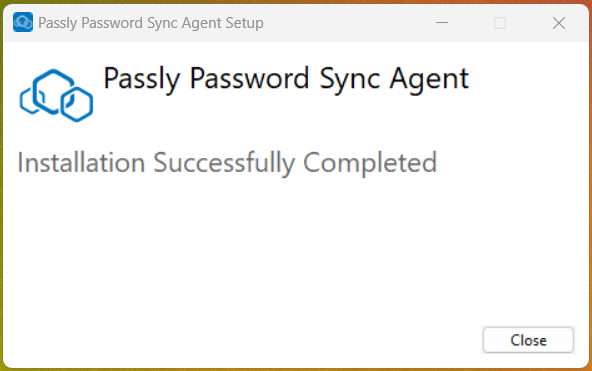Select the small right hexagon of the logo

coord(77,105)
